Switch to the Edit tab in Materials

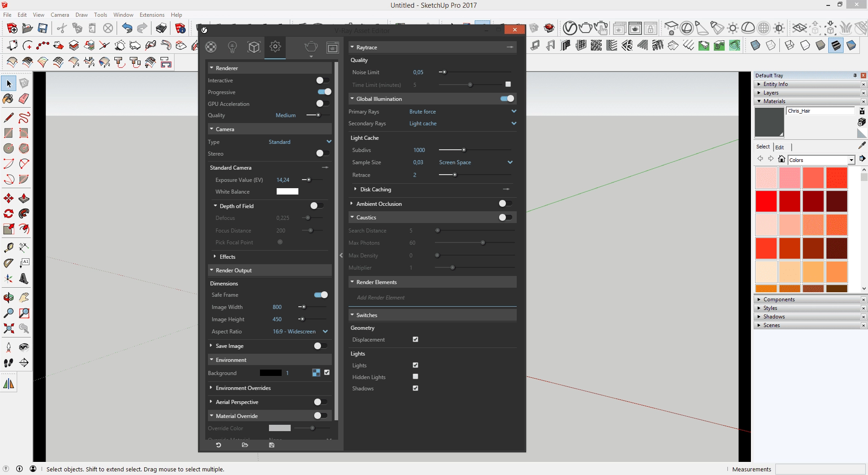tap(780, 147)
